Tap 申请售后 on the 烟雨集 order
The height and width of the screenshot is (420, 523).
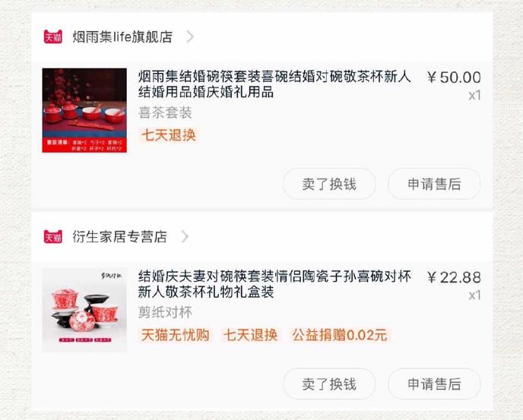tap(434, 184)
